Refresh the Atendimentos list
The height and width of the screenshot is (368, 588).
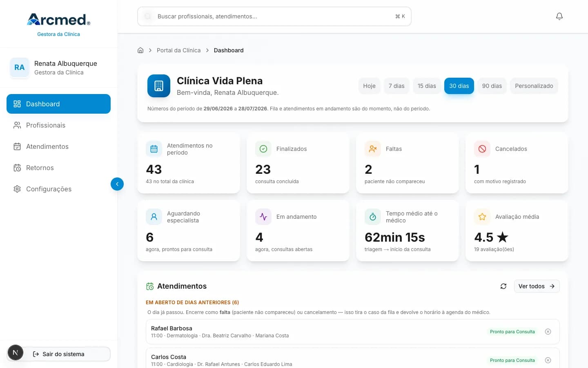coord(503,286)
